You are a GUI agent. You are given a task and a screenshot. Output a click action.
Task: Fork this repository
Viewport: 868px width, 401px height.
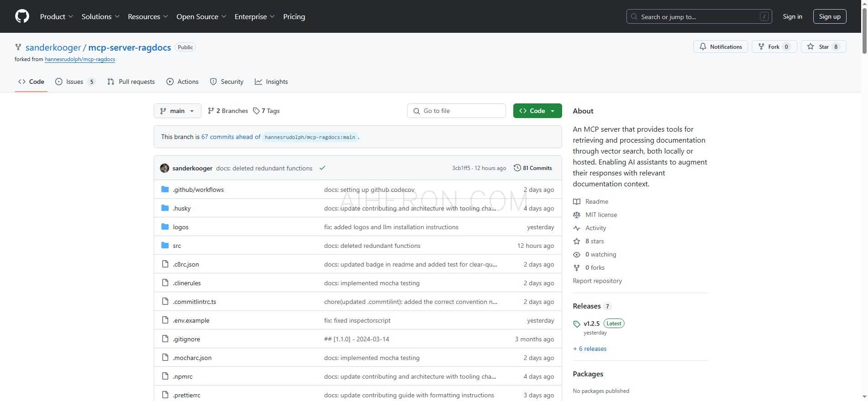tap(774, 47)
